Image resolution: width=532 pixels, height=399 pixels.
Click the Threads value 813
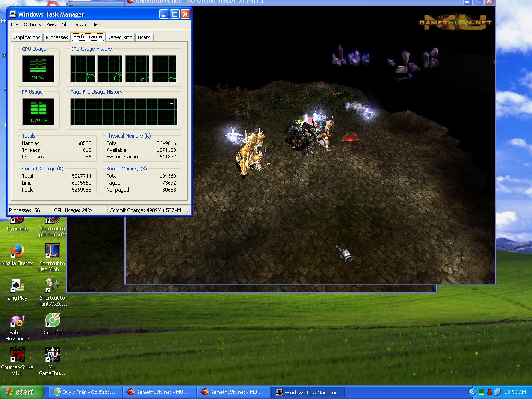pos(87,150)
